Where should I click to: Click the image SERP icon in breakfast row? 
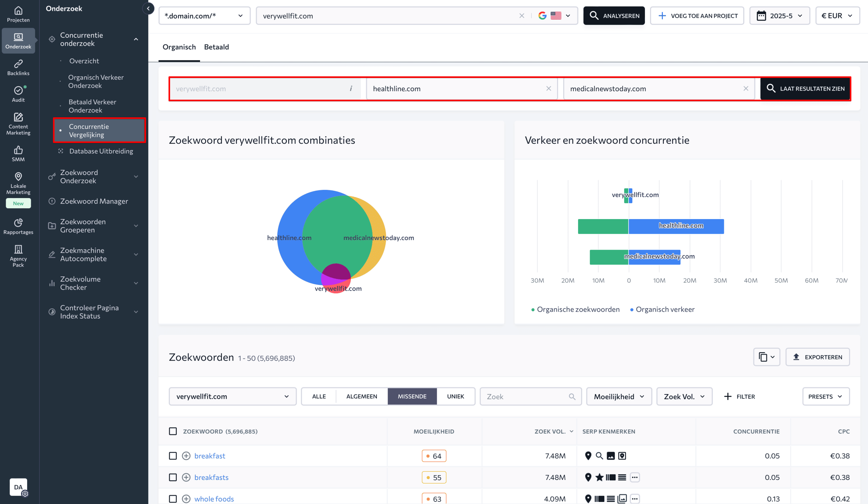pos(611,456)
